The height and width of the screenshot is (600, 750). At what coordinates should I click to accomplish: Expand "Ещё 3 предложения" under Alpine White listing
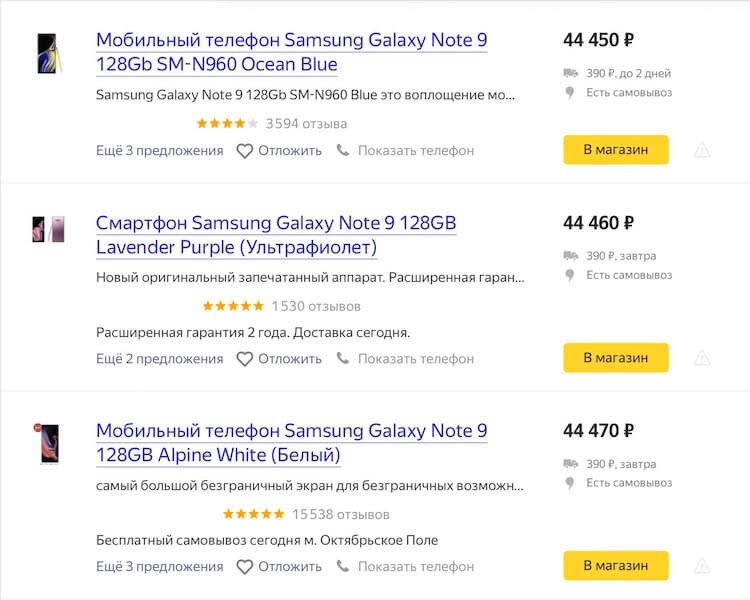(x=160, y=567)
